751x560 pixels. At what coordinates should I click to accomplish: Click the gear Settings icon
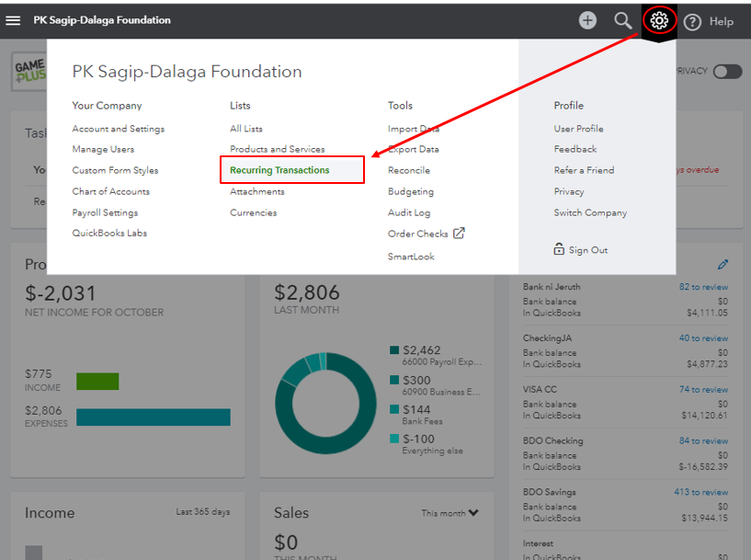point(658,20)
